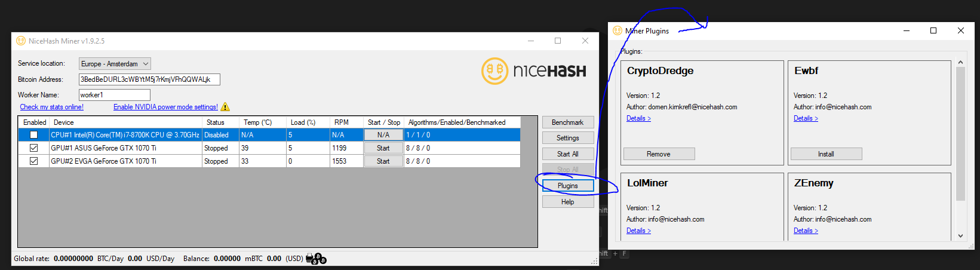The width and height of the screenshot is (980, 270).
Task: Click the Enabled column header
Action: (x=34, y=122)
